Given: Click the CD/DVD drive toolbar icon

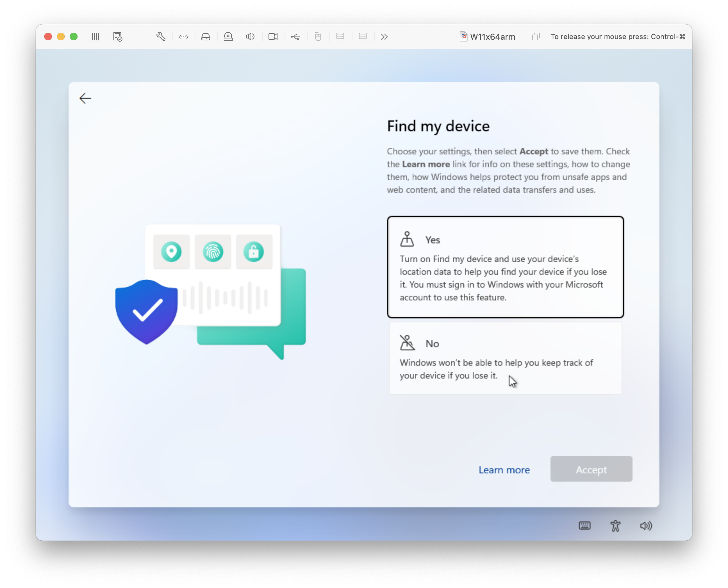Looking at the screenshot, I should coord(228,37).
